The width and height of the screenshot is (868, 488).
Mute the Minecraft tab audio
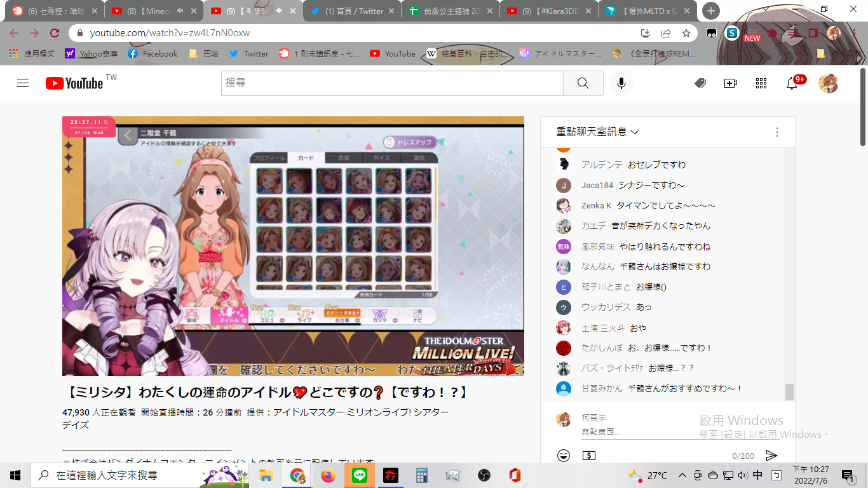[180, 11]
